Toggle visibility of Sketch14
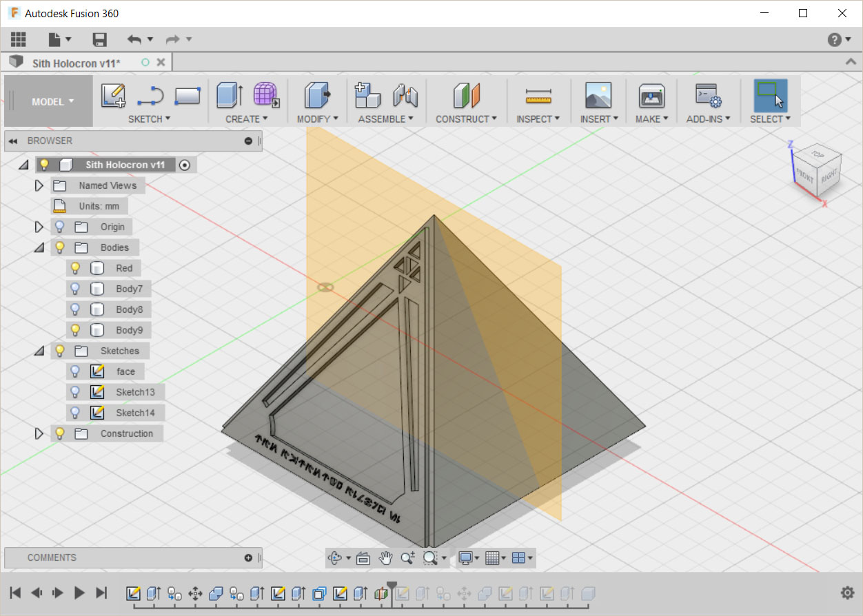 (x=76, y=413)
